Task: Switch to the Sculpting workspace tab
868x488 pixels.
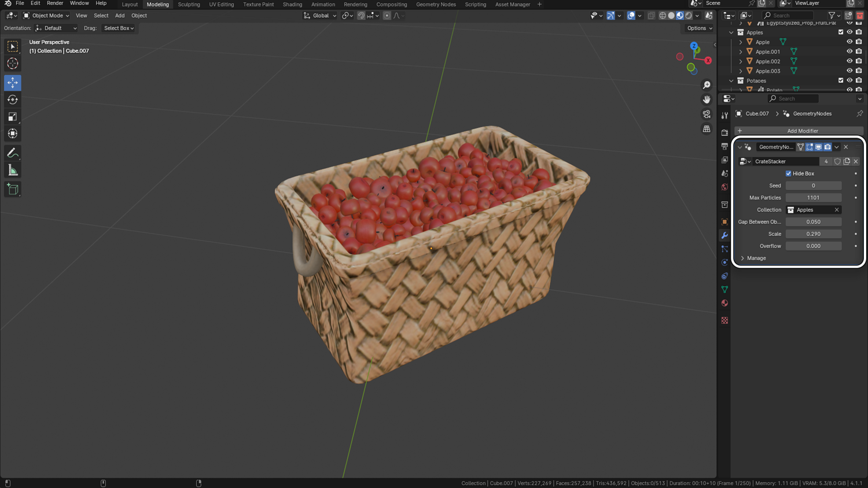Action: pyautogui.click(x=189, y=4)
